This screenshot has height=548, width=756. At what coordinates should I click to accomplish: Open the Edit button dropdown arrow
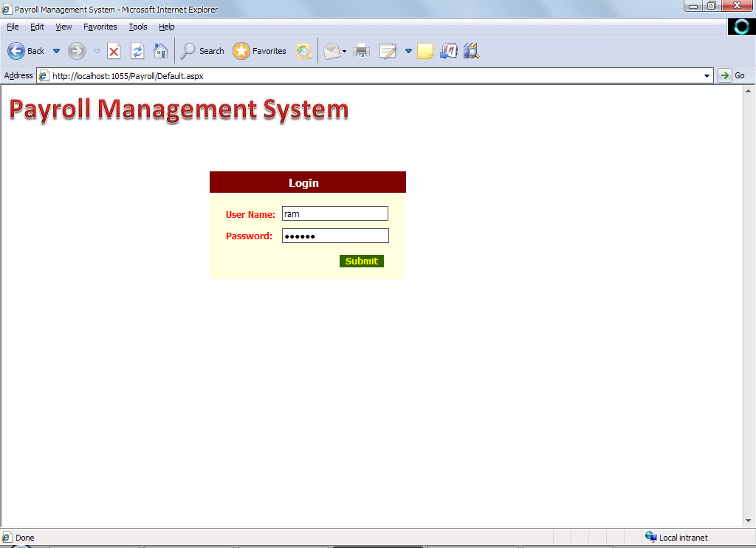pos(408,51)
